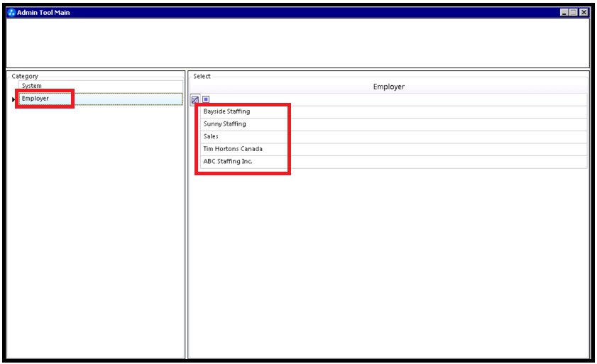Click the black row arrow beside Employer category
597x364 pixels.
tap(13, 99)
